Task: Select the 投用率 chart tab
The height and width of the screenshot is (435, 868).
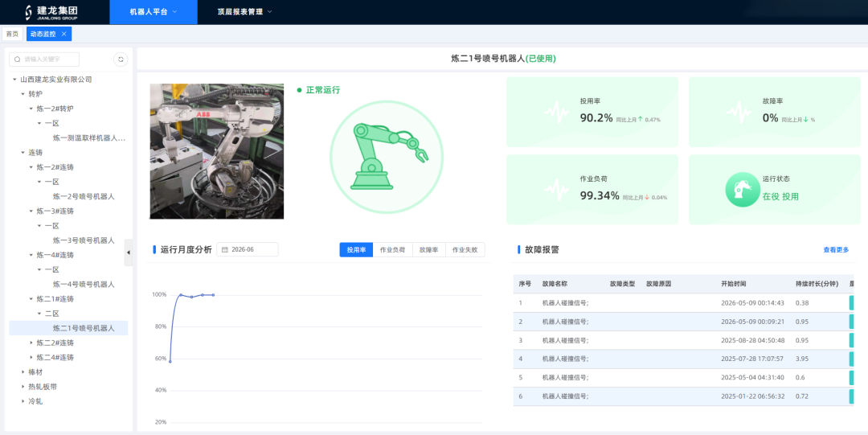Action: tap(357, 250)
